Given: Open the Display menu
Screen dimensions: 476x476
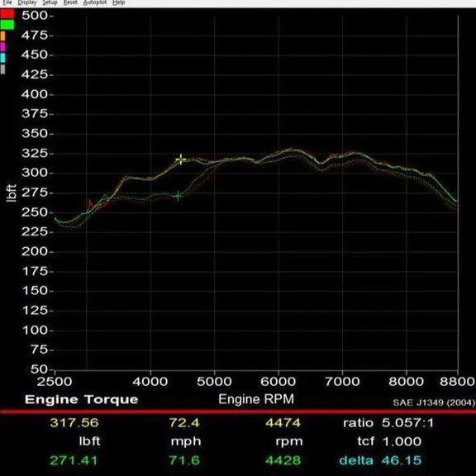Looking at the screenshot, I should 27,2.
